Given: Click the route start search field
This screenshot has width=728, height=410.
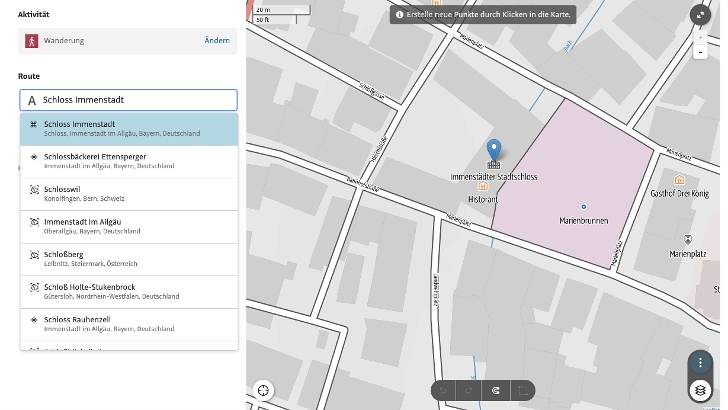Looking at the screenshot, I should pos(128,100).
